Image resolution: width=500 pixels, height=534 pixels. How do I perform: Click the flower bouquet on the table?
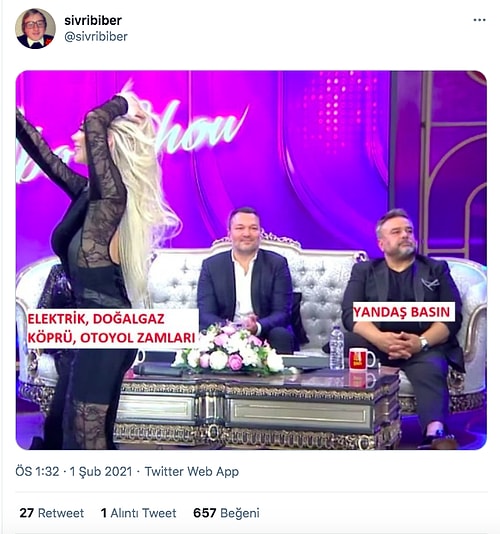coord(230,349)
